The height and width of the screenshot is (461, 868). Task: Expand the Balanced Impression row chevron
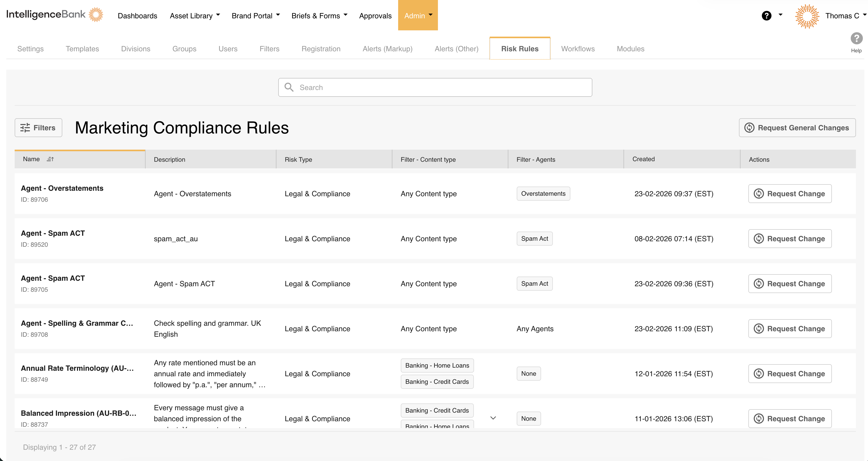(x=493, y=418)
